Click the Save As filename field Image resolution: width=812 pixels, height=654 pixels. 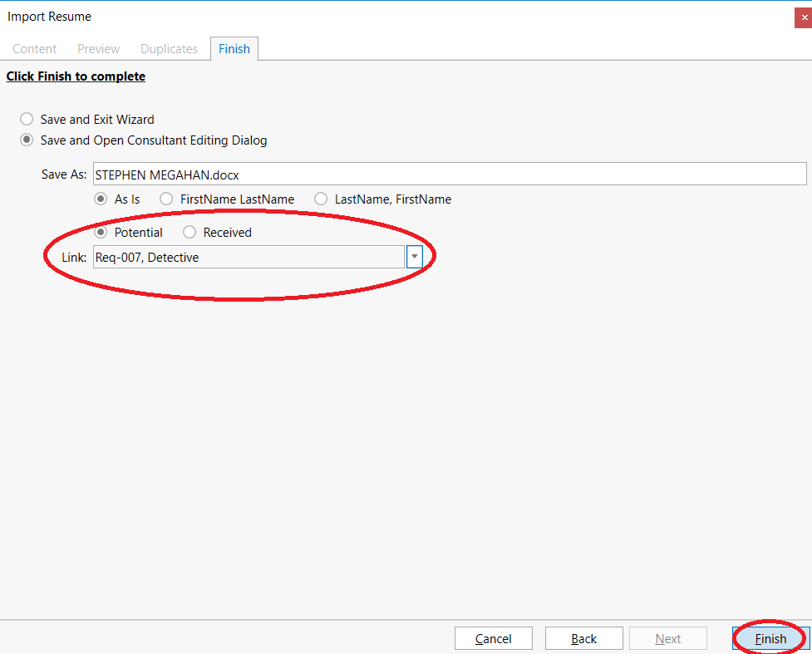[x=450, y=174]
